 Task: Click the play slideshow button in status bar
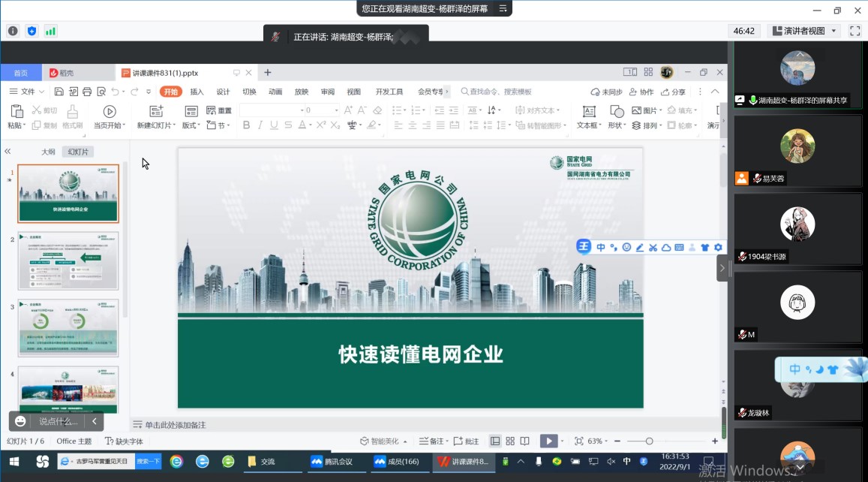click(x=548, y=441)
